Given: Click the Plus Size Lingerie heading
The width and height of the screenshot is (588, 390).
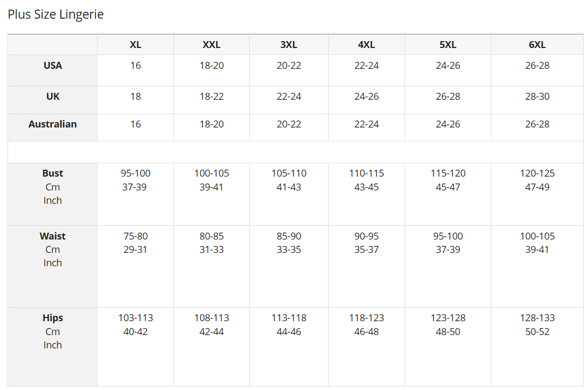Looking at the screenshot, I should pyautogui.click(x=55, y=14).
